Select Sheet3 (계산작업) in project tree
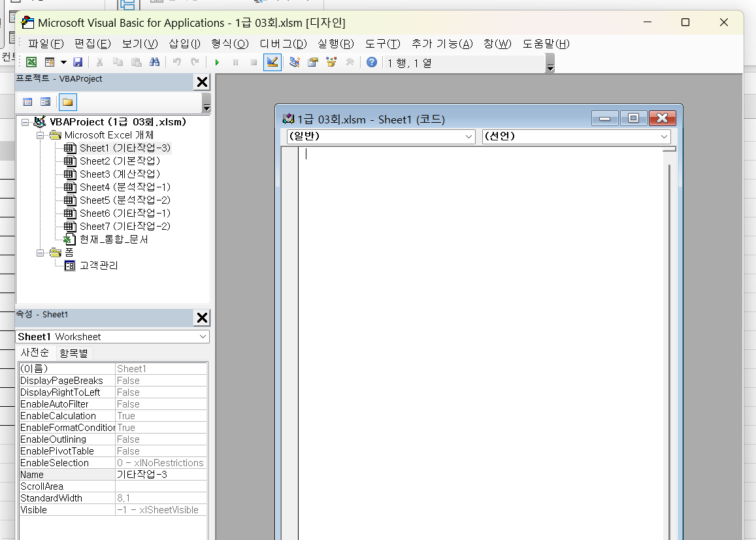The height and width of the screenshot is (540, 756). coord(120,174)
